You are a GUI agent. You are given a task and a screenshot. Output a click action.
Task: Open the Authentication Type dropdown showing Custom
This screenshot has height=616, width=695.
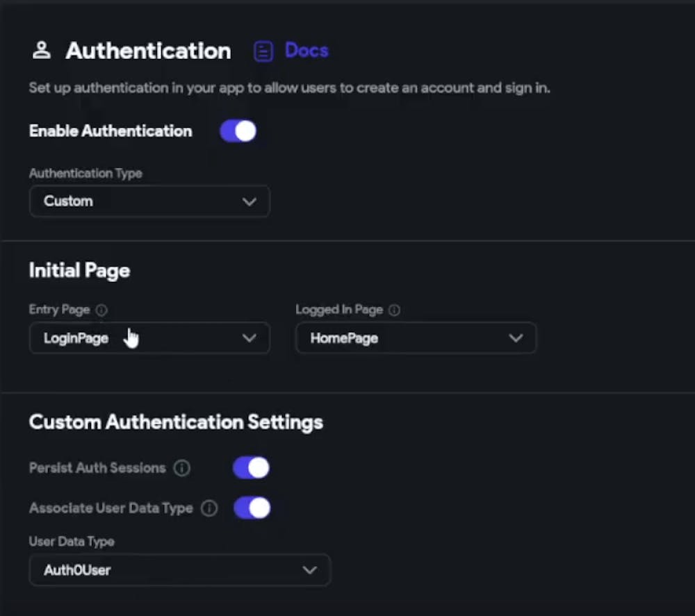pos(149,201)
